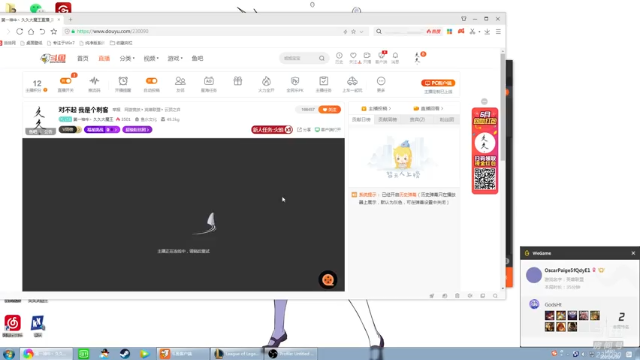This screenshot has width=640, height=360.
Task: Open the dropdown arrow next to the scissors tool
Action: [479, 31]
